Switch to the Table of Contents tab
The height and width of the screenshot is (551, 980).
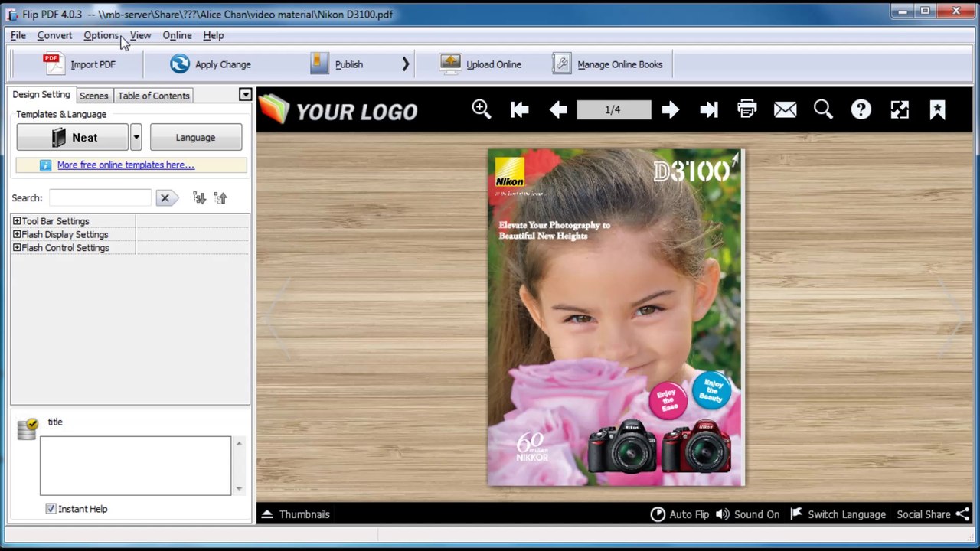tap(153, 96)
